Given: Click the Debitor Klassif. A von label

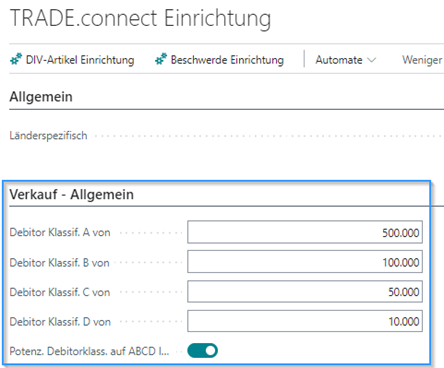Looking at the screenshot, I should 60,232.
